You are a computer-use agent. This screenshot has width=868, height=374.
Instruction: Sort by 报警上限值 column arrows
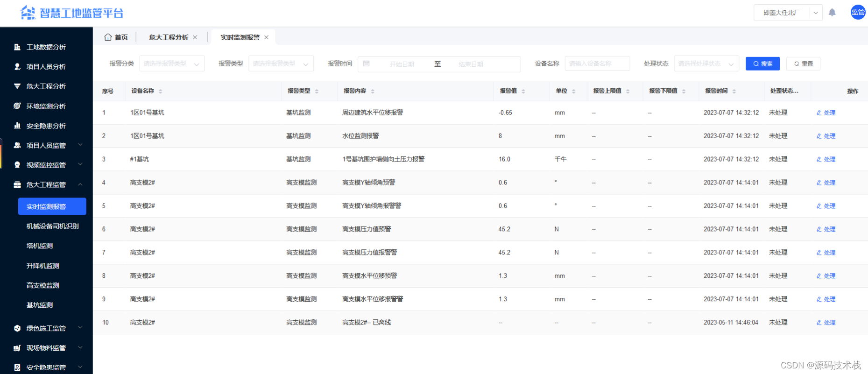628,92
